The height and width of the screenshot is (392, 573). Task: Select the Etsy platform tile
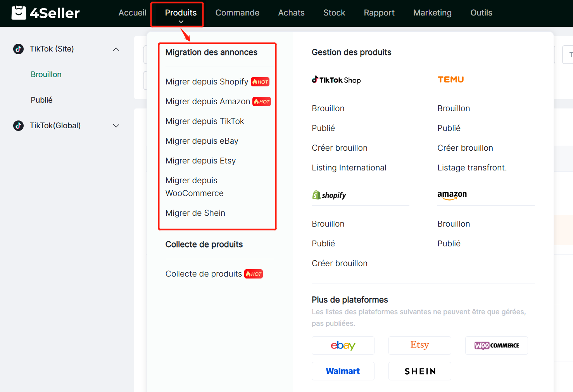point(420,346)
